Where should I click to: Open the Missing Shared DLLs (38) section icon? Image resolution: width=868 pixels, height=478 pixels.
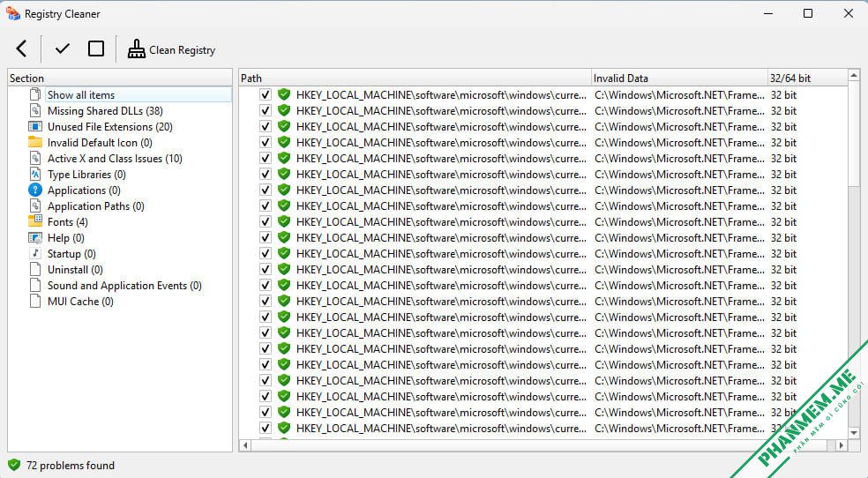coord(35,110)
